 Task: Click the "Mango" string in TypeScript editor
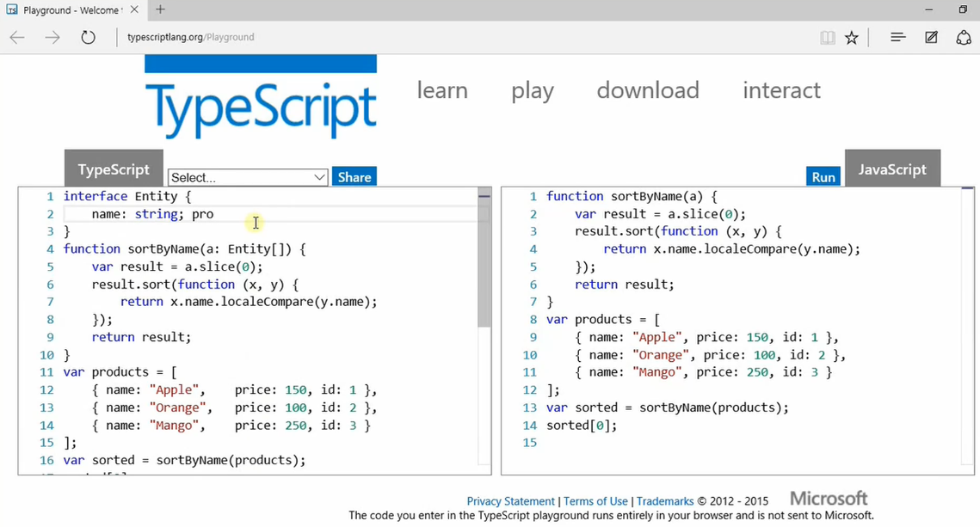pyautogui.click(x=174, y=426)
